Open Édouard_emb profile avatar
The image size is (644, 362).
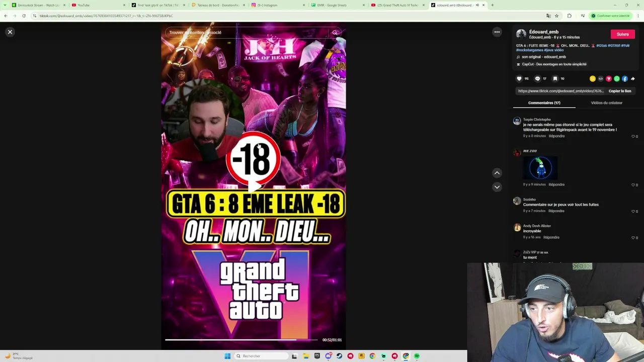pyautogui.click(x=521, y=34)
